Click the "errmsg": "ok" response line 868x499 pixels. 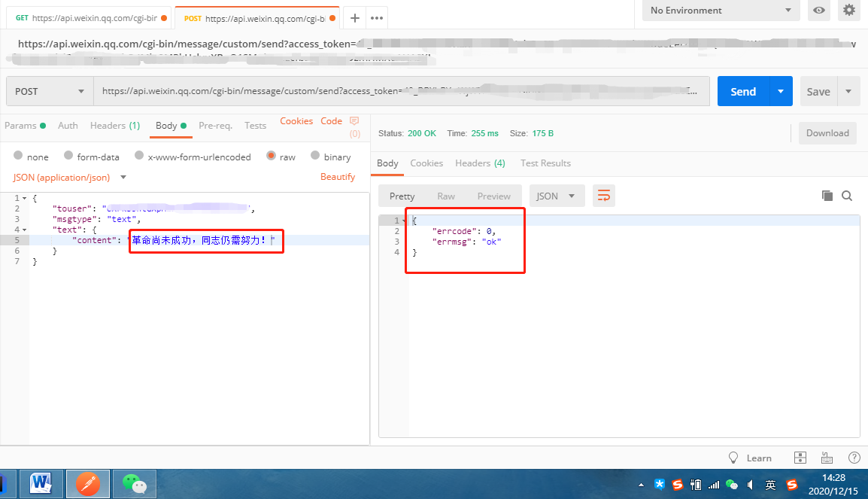coord(466,242)
